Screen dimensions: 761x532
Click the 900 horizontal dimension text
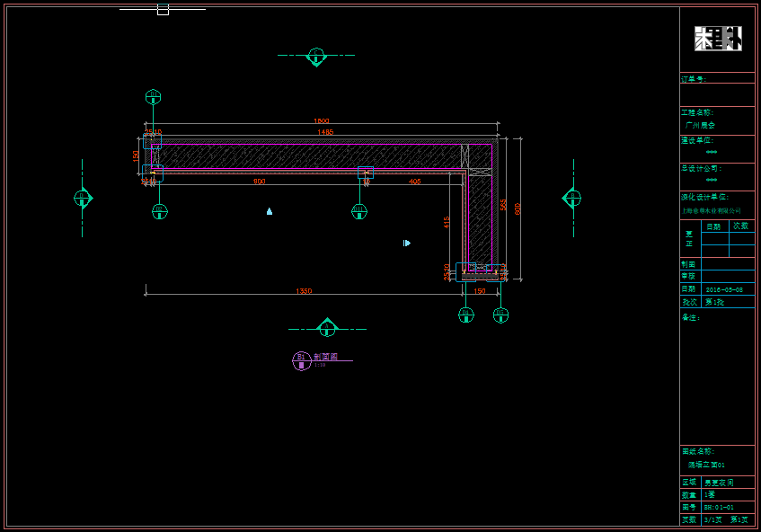click(x=259, y=182)
